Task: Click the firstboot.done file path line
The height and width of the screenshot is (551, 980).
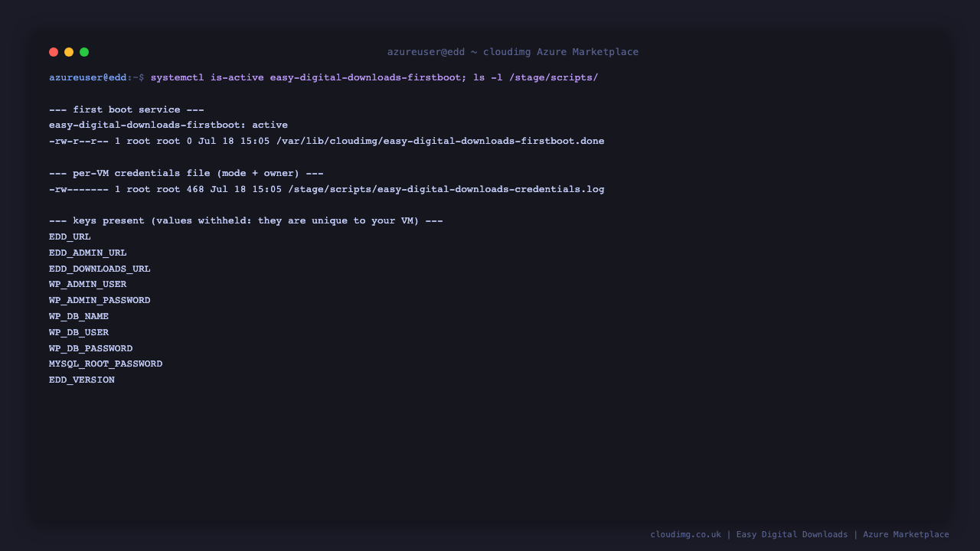Action: 327,142
